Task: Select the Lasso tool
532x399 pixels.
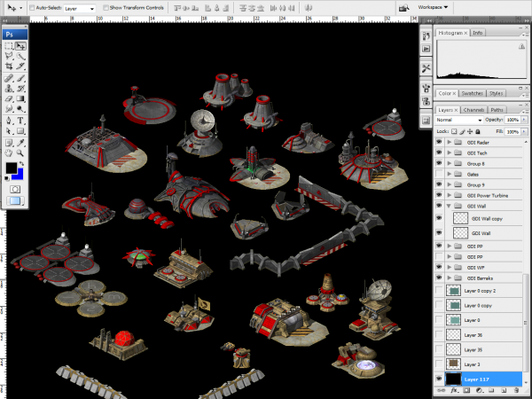Action: pyautogui.click(x=9, y=56)
